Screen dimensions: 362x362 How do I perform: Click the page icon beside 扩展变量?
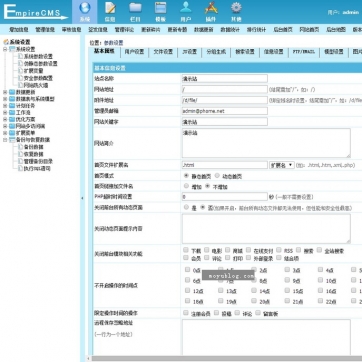pos(21,71)
